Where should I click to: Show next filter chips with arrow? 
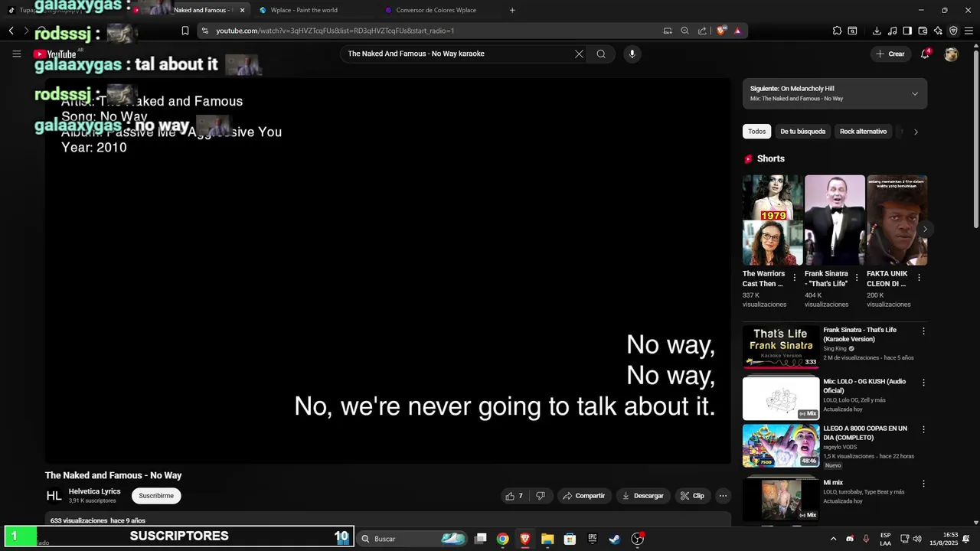(x=916, y=132)
